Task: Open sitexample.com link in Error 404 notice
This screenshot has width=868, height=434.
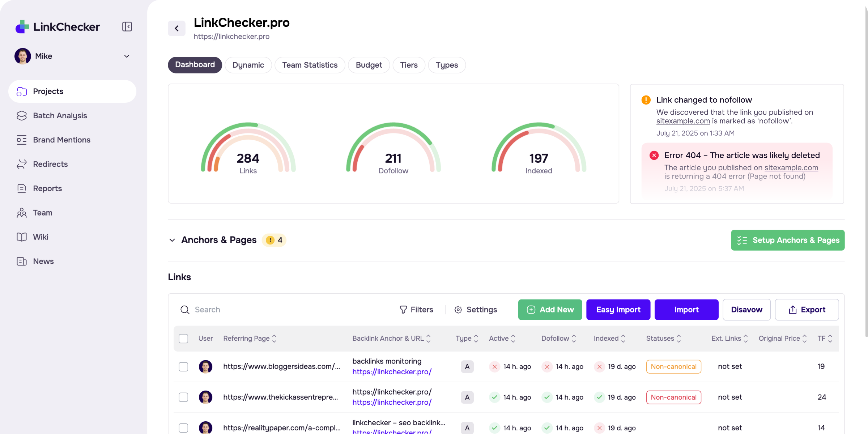Action: pyautogui.click(x=791, y=168)
